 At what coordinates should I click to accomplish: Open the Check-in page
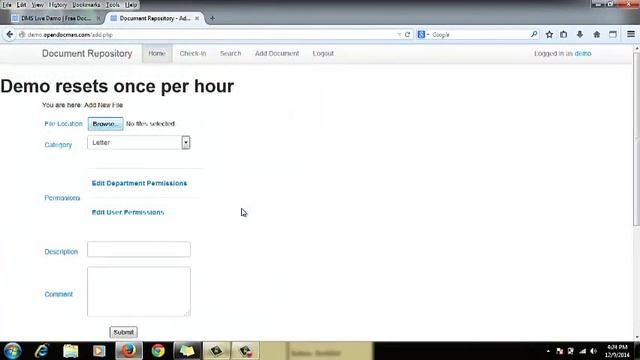(193, 53)
